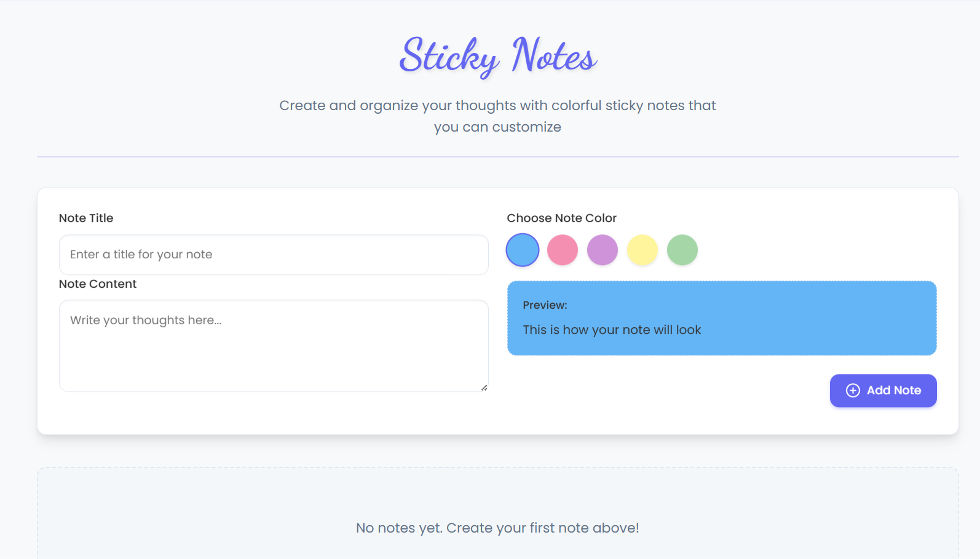980x559 pixels.
Task: Click the Sticky Notes heading
Action: 497,58
